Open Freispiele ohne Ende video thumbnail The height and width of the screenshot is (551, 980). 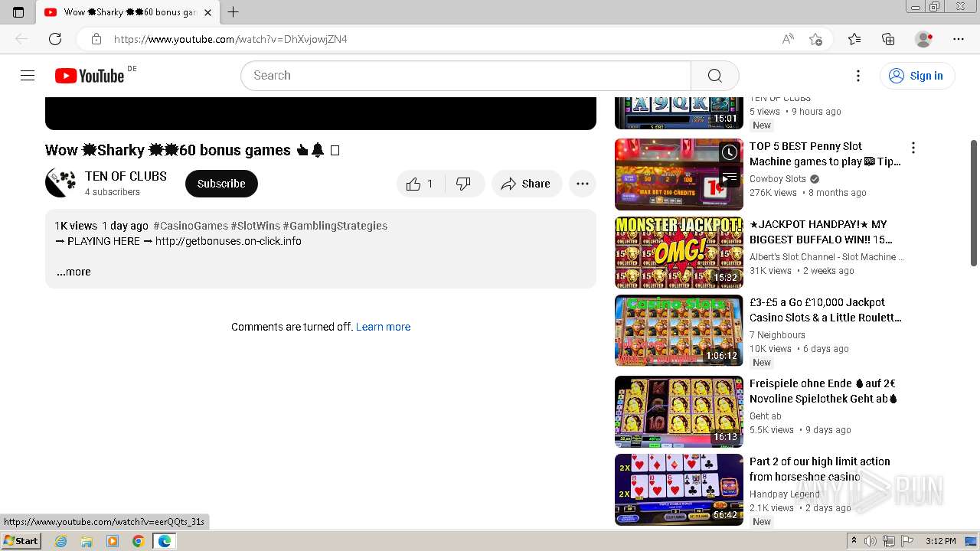pos(679,412)
